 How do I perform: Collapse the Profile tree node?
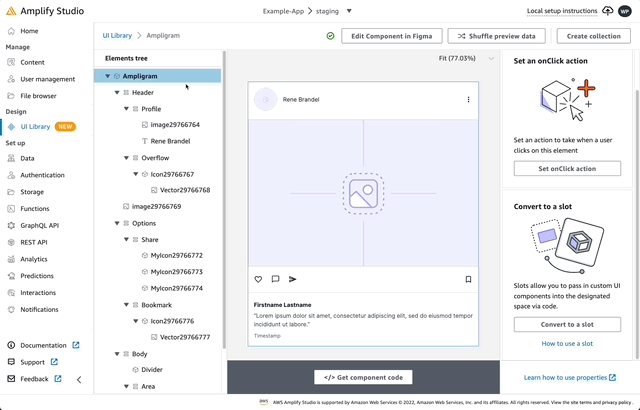(126, 109)
